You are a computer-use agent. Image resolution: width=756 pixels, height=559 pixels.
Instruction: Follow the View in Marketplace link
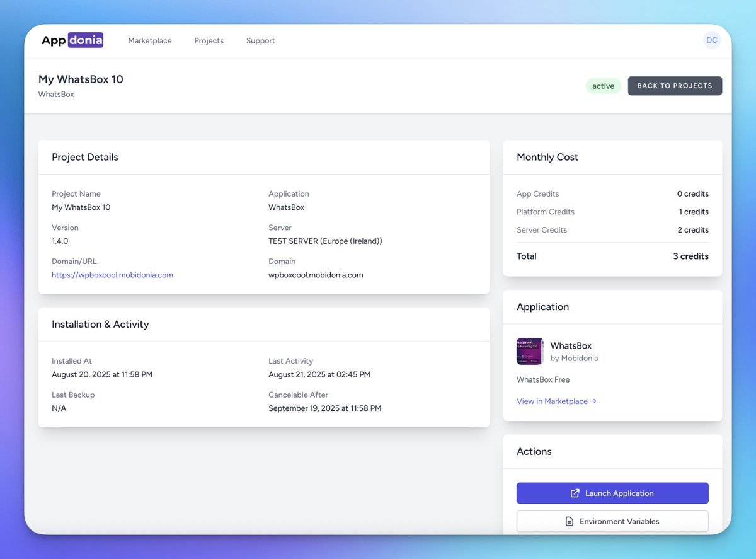556,401
